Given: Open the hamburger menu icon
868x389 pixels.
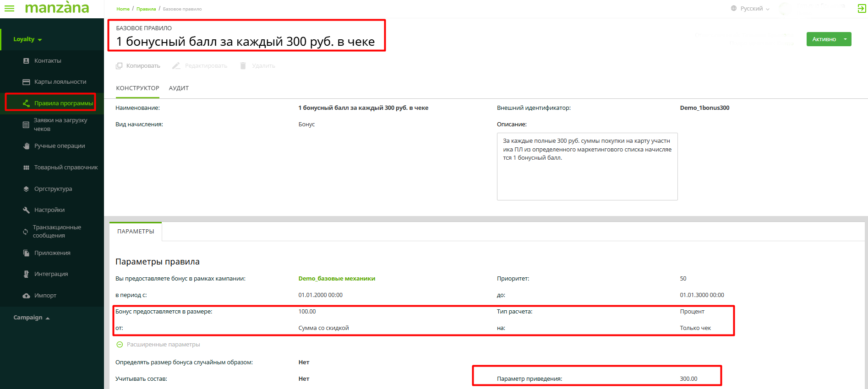Looking at the screenshot, I should coord(9,9).
